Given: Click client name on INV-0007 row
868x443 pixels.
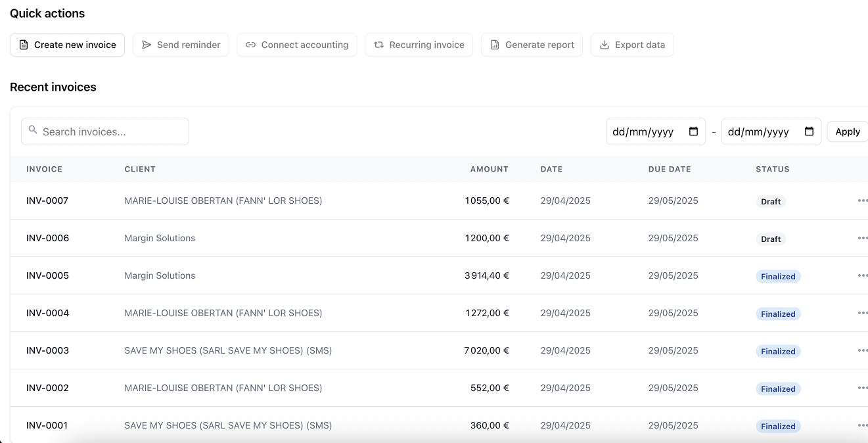Looking at the screenshot, I should pos(223,200).
